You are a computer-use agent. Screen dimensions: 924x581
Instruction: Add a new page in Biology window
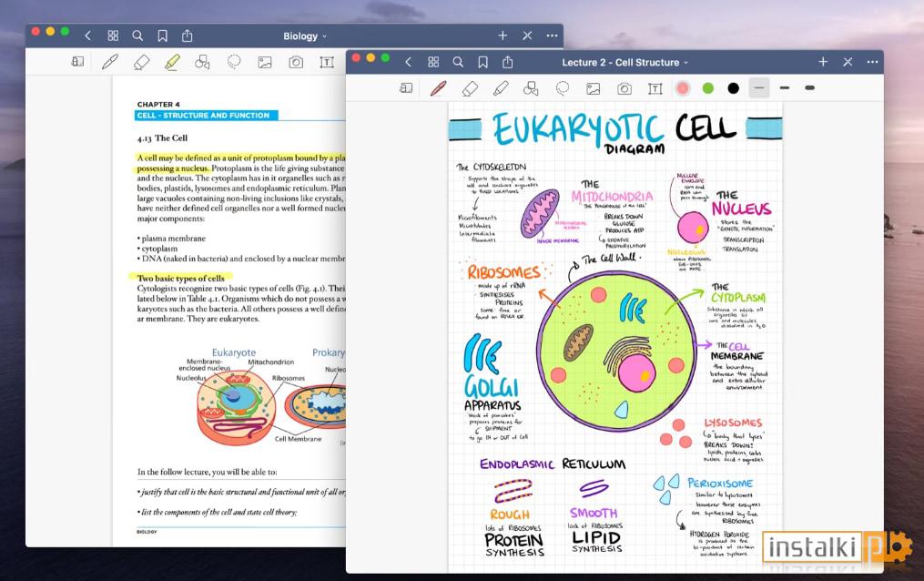[503, 36]
